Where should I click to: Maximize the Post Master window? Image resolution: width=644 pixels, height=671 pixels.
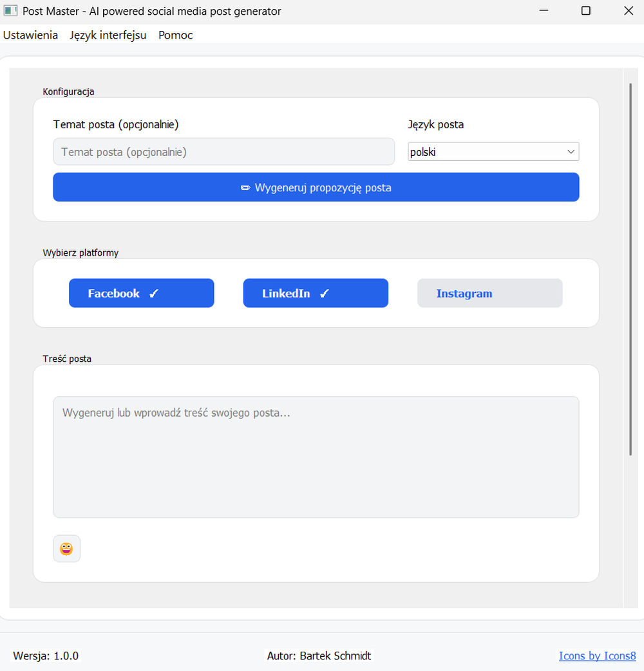click(585, 11)
